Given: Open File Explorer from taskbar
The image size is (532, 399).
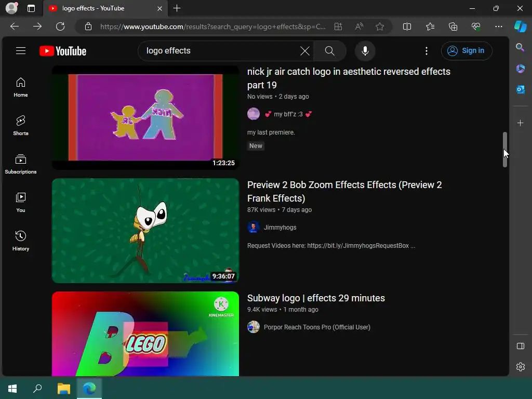Looking at the screenshot, I should tap(63, 388).
